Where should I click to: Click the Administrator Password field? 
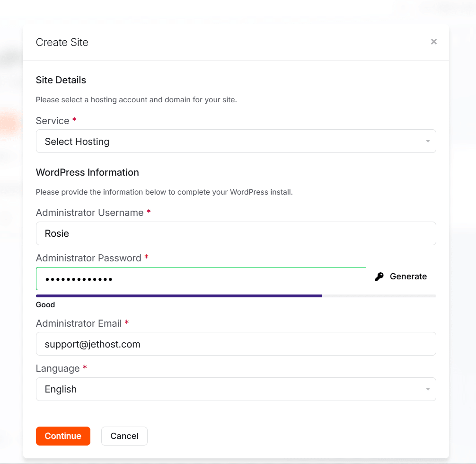201,278
